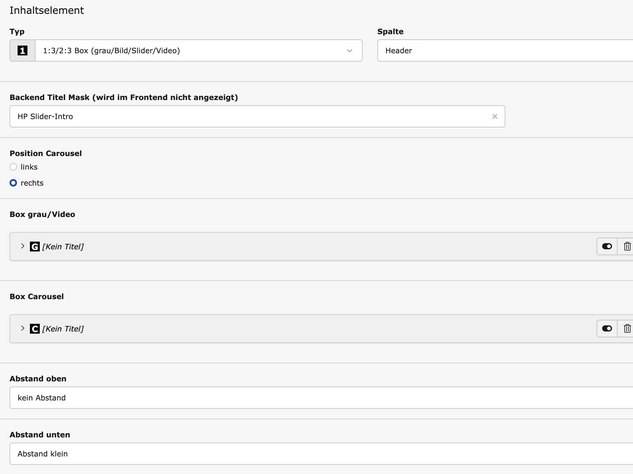
Task: Delete the Box grau/Video record
Action: tap(627, 246)
